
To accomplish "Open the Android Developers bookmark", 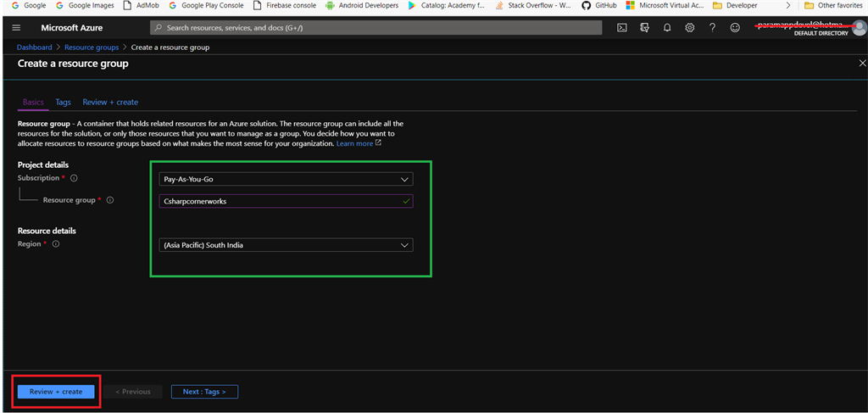I will coord(362,6).
